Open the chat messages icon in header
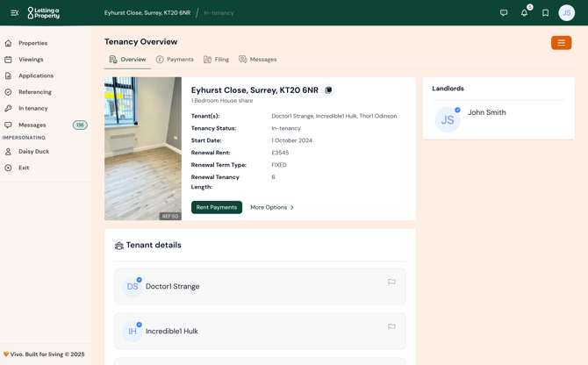 tap(504, 13)
